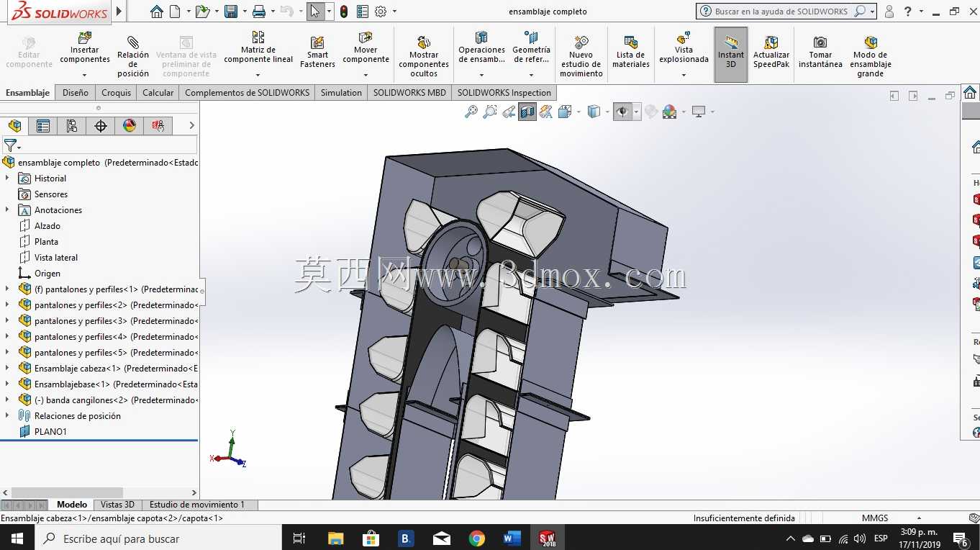This screenshot has height=550, width=980.
Task: Expand pantalones y perfiles<2> node
Action: 7,305
